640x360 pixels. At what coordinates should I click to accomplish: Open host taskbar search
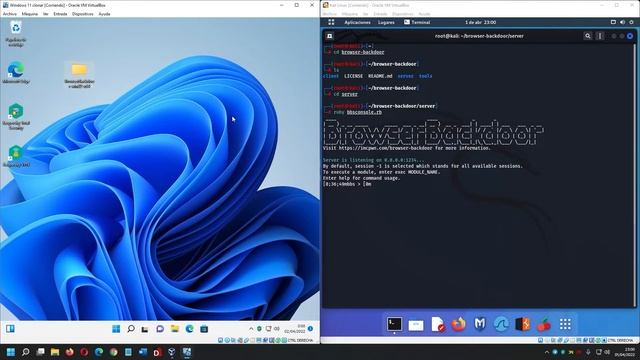pos(26,352)
